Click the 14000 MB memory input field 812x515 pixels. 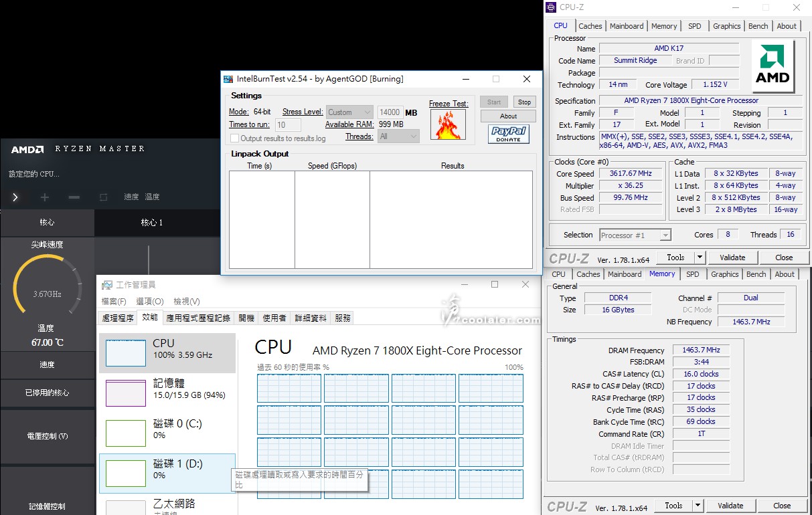click(390, 112)
